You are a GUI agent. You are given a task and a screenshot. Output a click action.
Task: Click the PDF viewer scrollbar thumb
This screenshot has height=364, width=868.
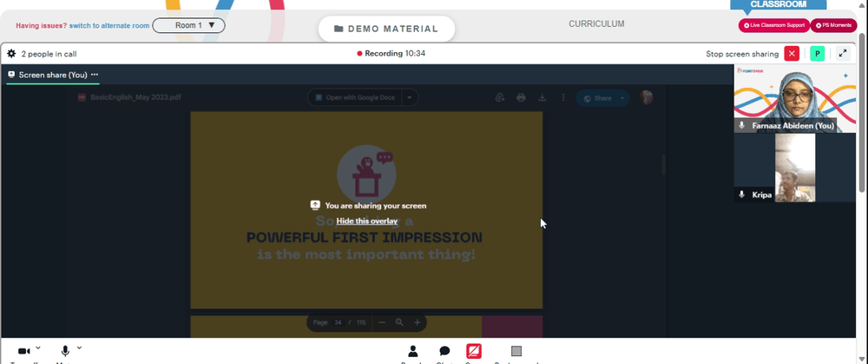coord(663,165)
